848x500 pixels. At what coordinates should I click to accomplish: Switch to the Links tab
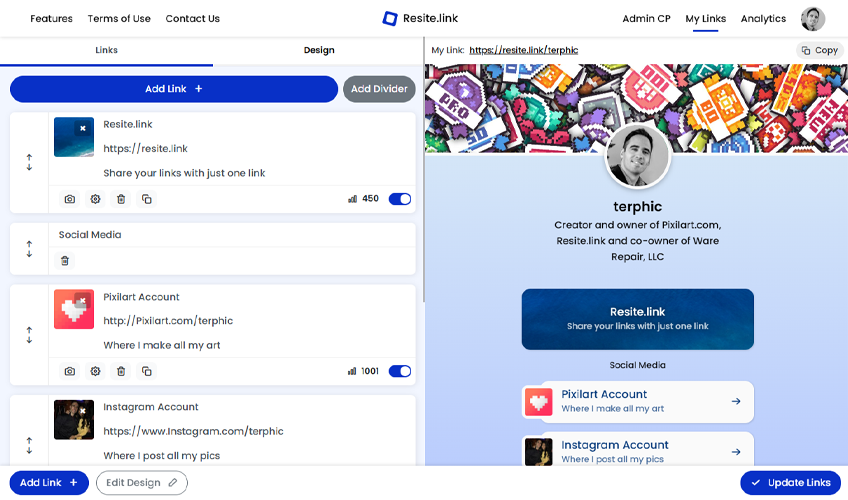click(x=107, y=50)
